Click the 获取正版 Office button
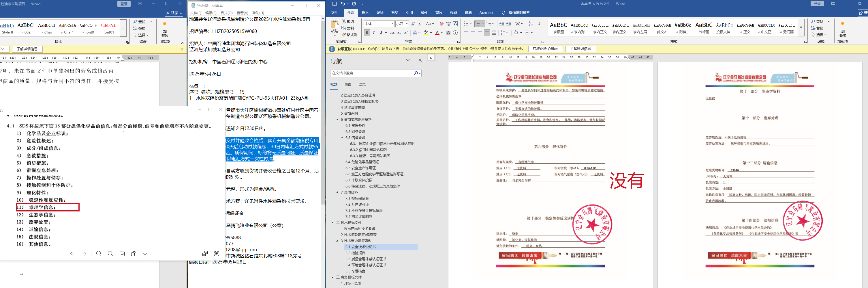Image resolution: width=868 pixels, height=288 pixels. pyautogui.click(x=545, y=49)
